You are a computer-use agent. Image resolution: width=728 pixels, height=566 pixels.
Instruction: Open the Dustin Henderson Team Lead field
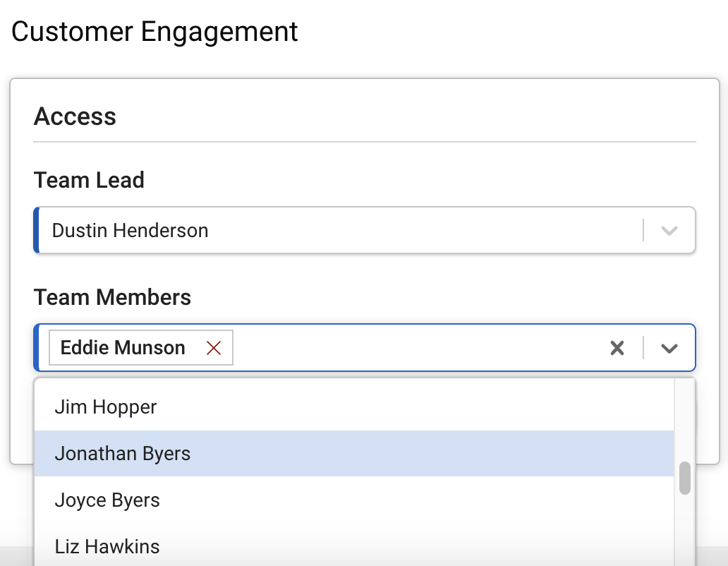[x=365, y=230]
